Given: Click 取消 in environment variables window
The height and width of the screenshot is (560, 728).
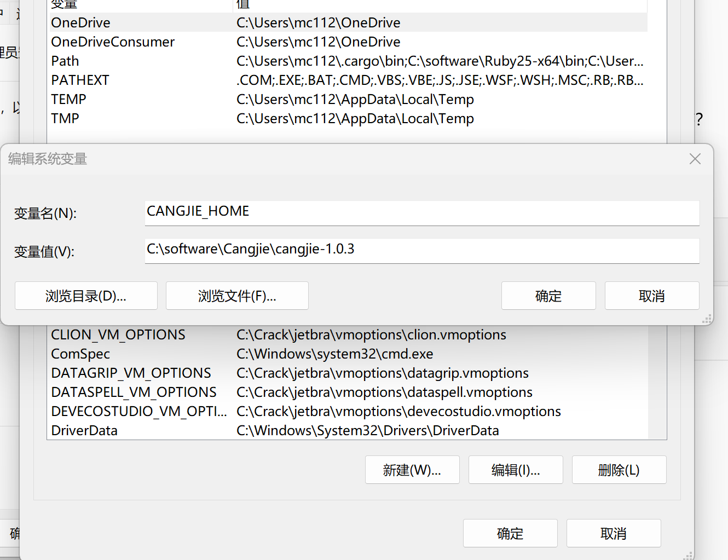Looking at the screenshot, I should [x=614, y=533].
